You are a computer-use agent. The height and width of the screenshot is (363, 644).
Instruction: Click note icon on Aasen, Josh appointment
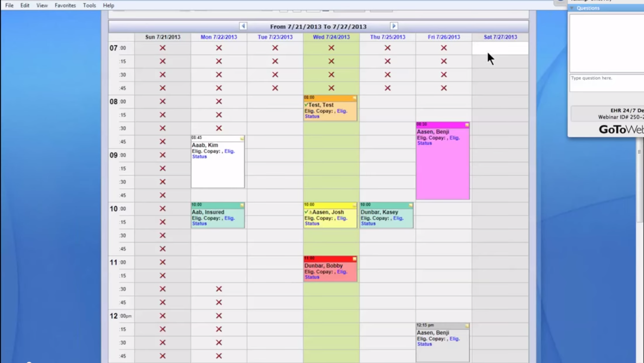[x=354, y=205]
